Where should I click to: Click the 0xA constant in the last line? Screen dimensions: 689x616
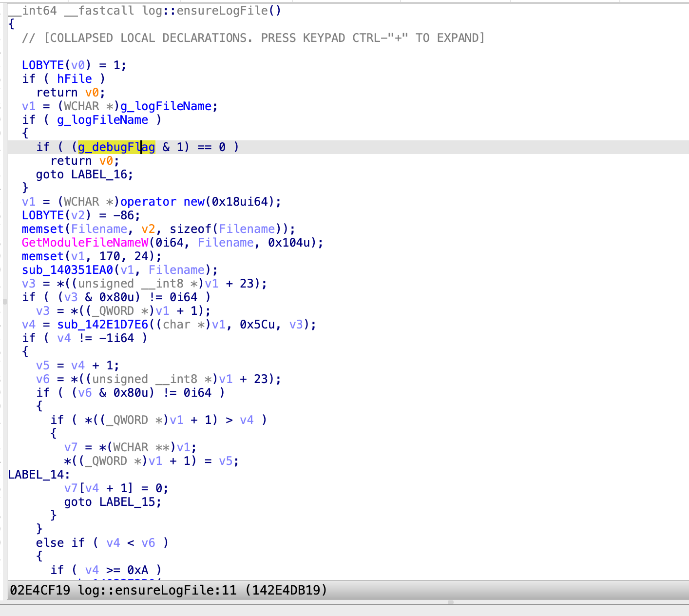[137, 570]
